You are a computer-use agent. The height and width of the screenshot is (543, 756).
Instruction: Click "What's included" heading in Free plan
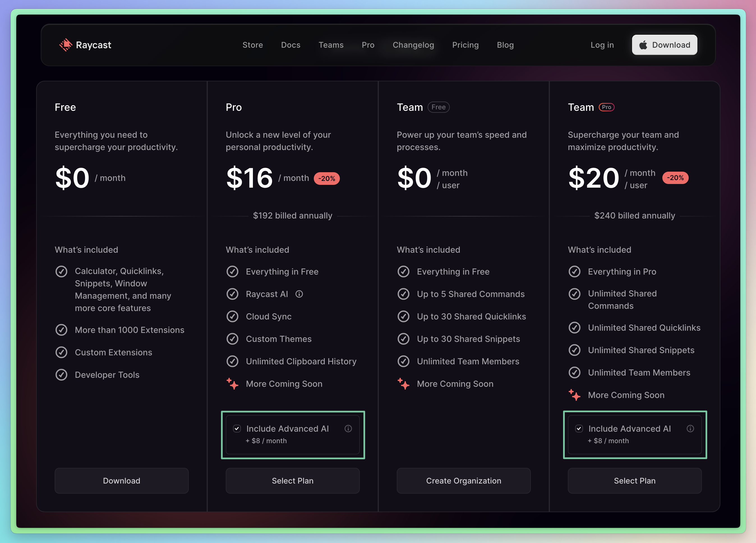(86, 250)
